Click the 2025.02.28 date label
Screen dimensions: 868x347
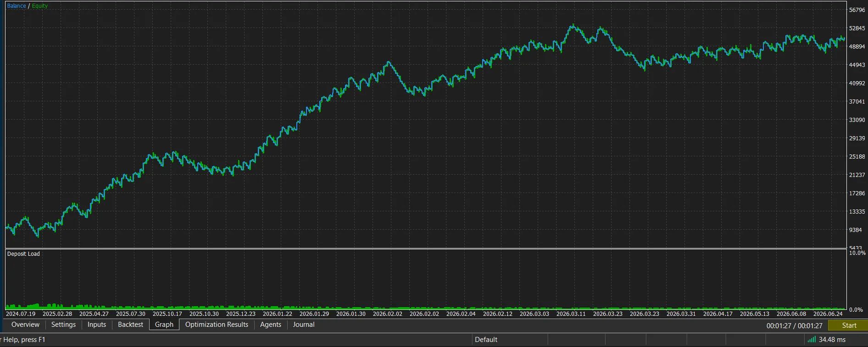(57, 314)
